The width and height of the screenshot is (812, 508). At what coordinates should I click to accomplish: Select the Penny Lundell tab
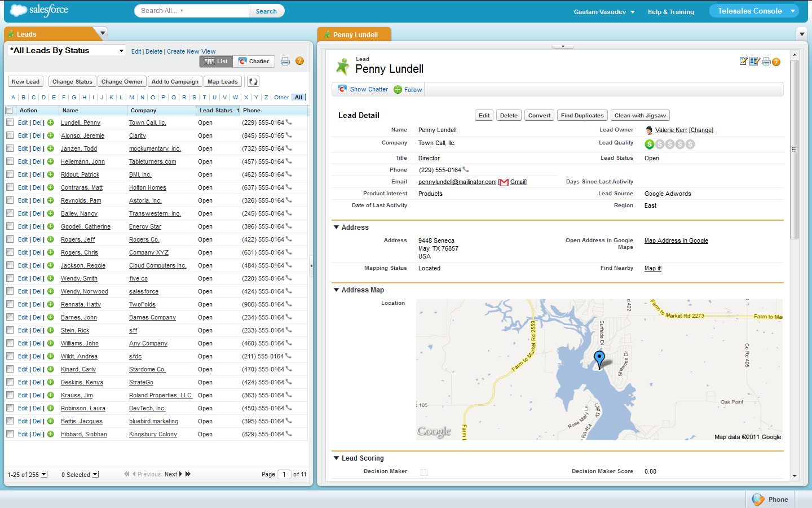(x=355, y=34)
